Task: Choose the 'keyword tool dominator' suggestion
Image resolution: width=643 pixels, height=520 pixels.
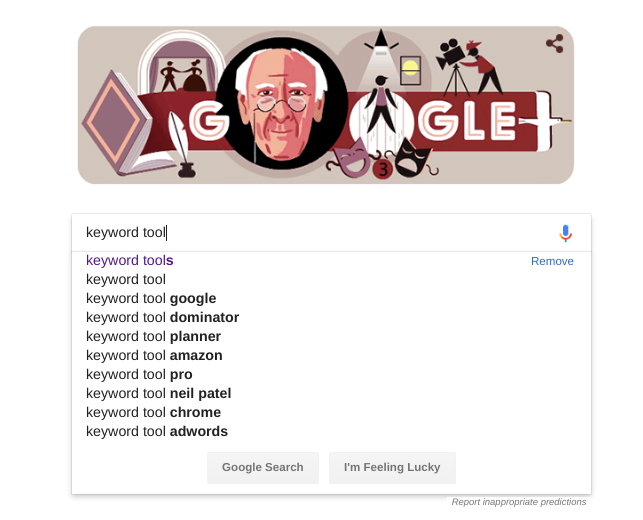Action: click(x=162, y=317)
